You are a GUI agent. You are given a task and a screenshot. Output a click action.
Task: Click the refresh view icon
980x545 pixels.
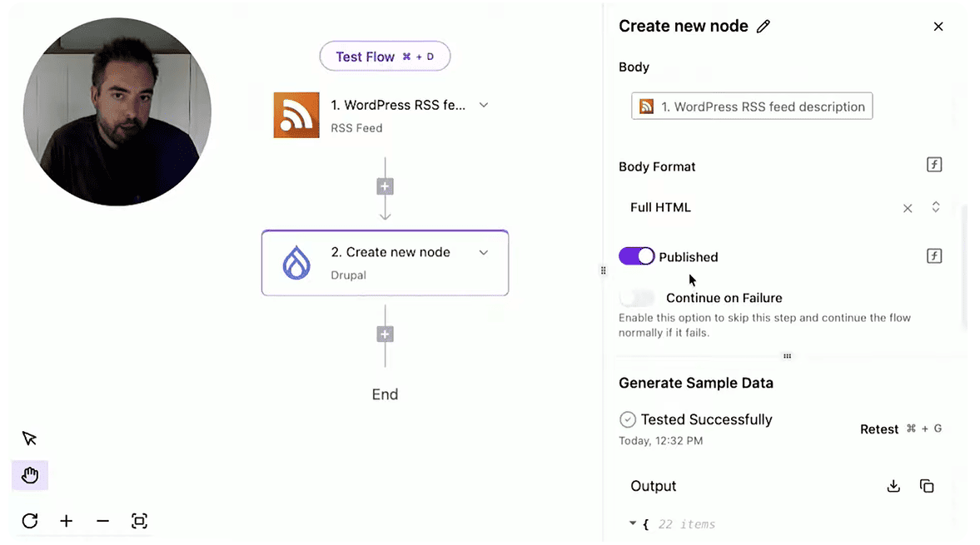pos(30,521)
